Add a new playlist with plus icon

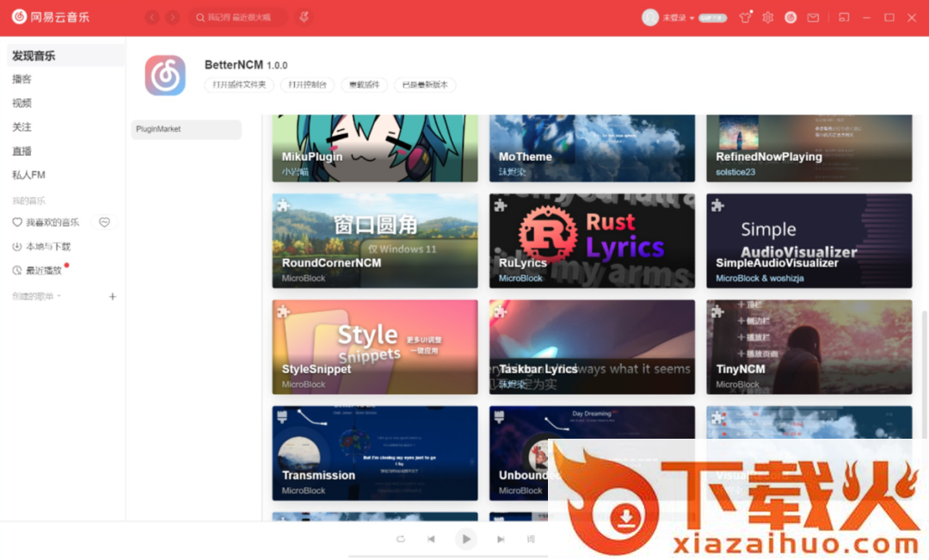click(x=113, y=296)
